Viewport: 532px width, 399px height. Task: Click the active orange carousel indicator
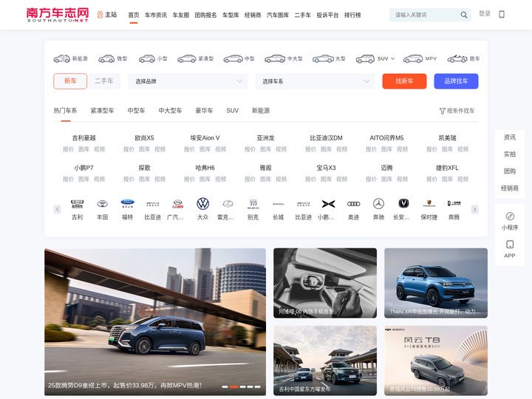point(233,386)
